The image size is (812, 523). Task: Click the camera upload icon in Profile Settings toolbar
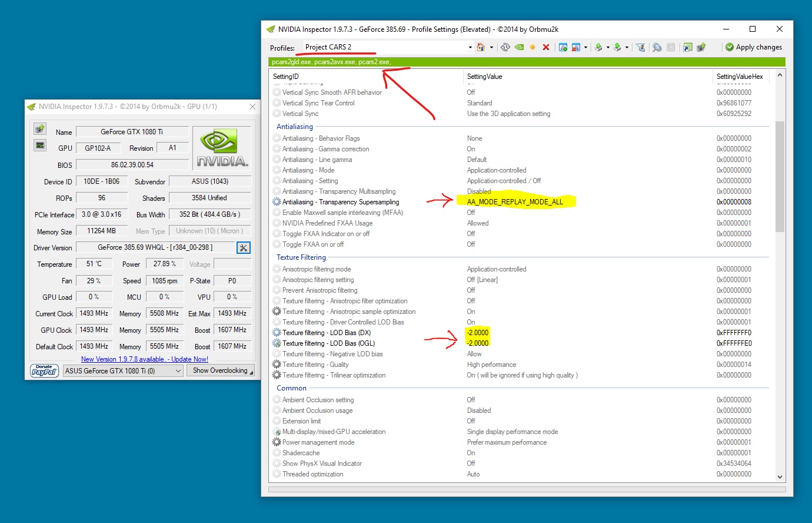coord(701,47)
